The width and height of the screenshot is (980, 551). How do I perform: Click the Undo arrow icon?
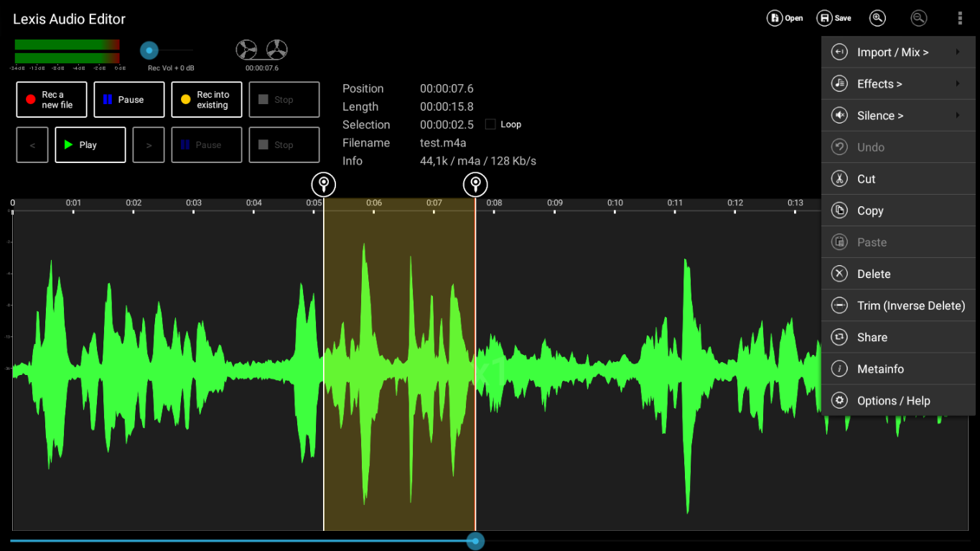839,147
